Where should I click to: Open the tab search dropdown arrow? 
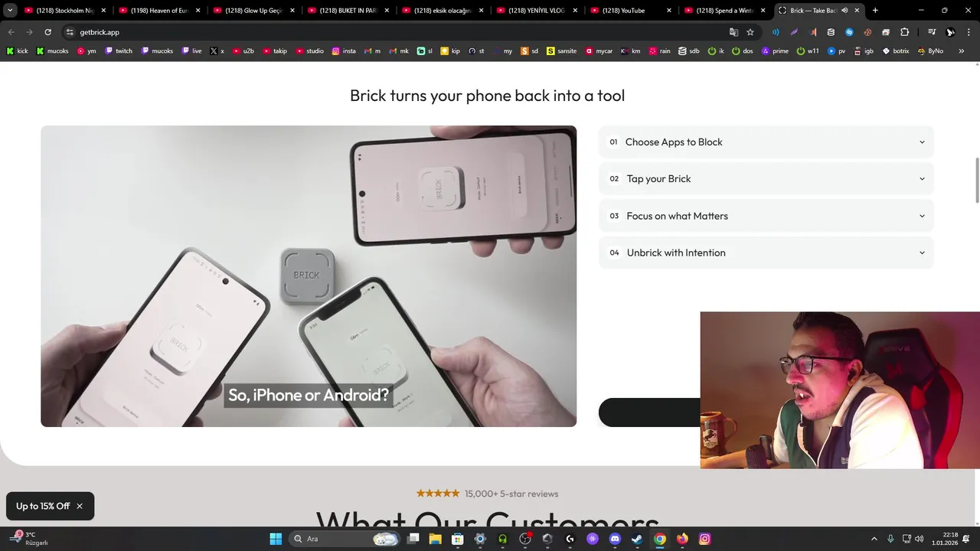tap(10, 11)
